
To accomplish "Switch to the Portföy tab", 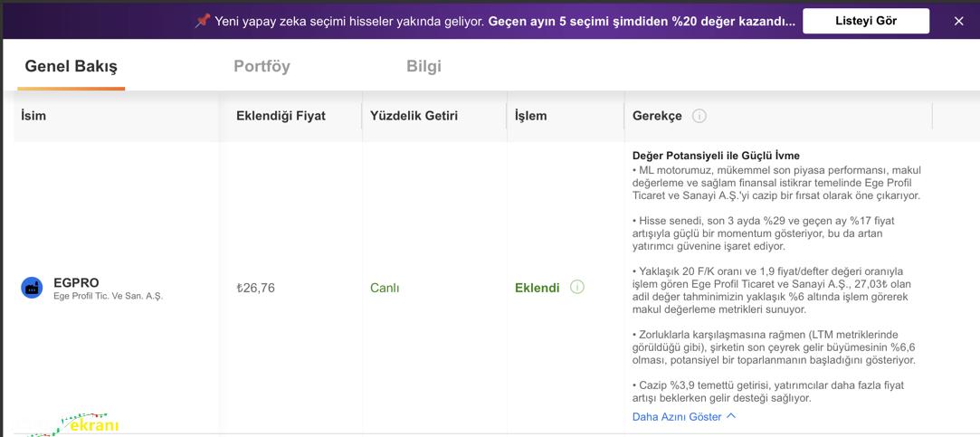I will click(x=262, y=66).
